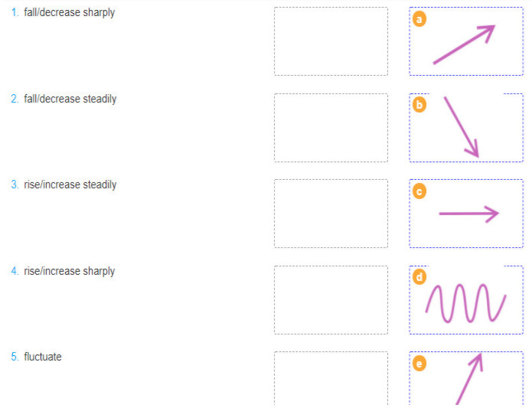Select the steep downward arrow in card b
532x408 pixels.
462,127
